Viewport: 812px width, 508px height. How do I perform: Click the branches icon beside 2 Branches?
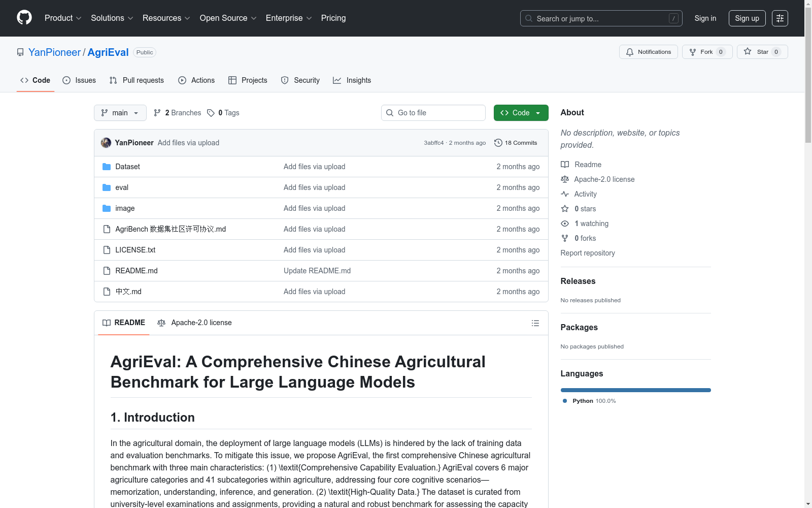[x=157, y=113]
